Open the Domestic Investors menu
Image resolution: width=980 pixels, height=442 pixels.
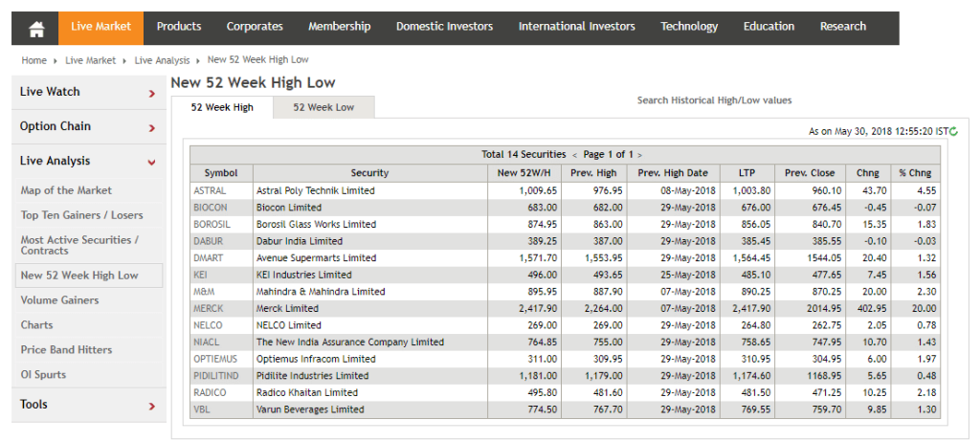(444, 26)
